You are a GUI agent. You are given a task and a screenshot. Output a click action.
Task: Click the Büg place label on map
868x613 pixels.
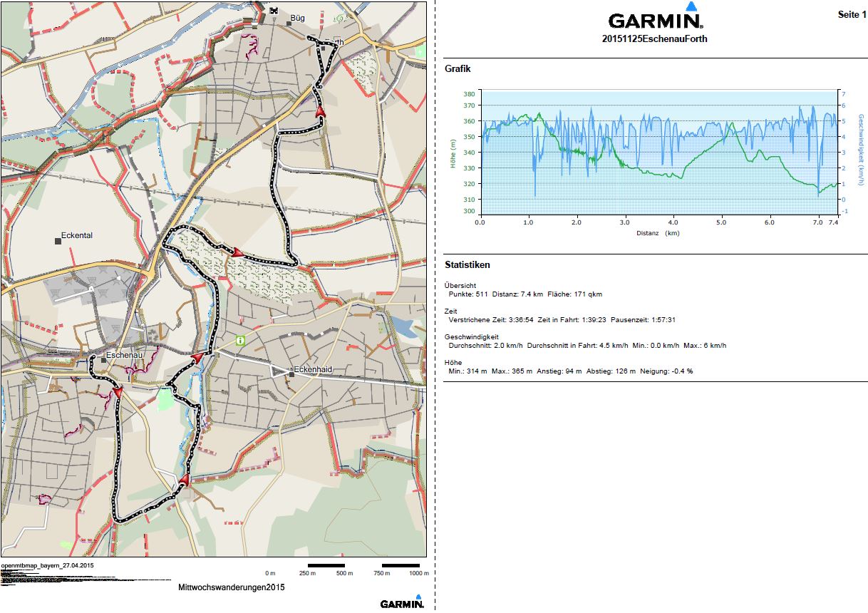tap(296, 16)
